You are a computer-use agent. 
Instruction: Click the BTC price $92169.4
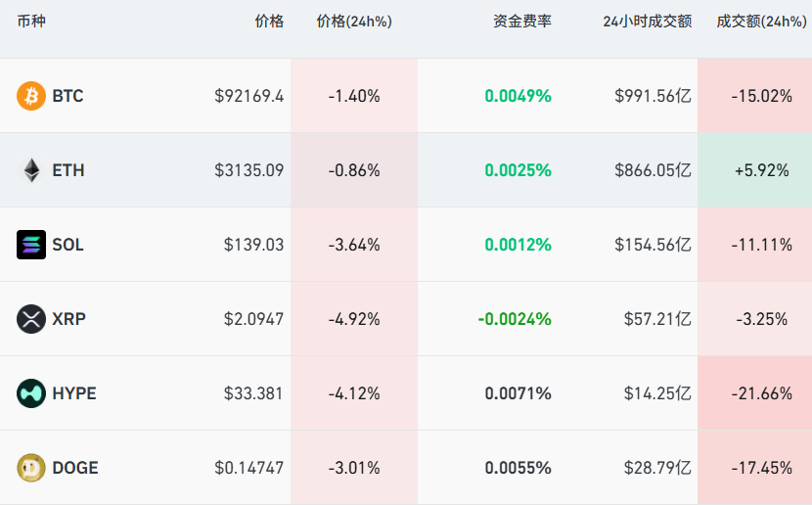(x=248, y=96)
